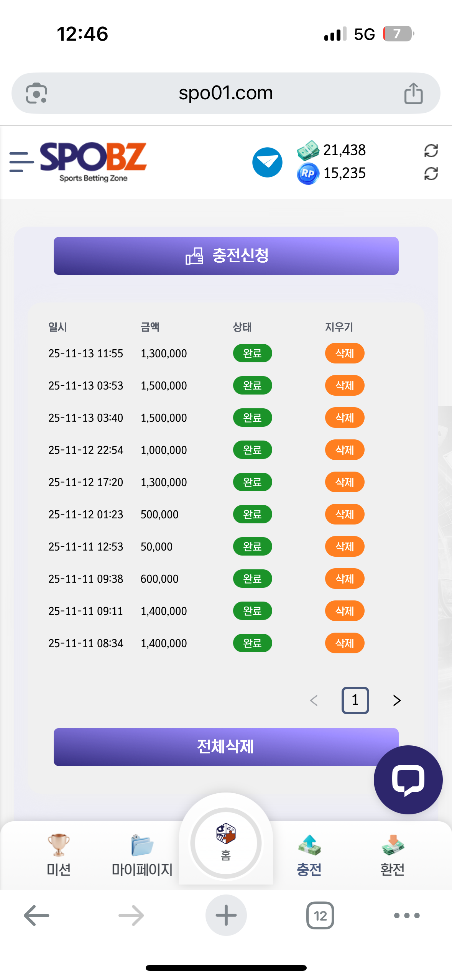
Task: Open the 미션 tab
Action: click(x=59, y=855)
